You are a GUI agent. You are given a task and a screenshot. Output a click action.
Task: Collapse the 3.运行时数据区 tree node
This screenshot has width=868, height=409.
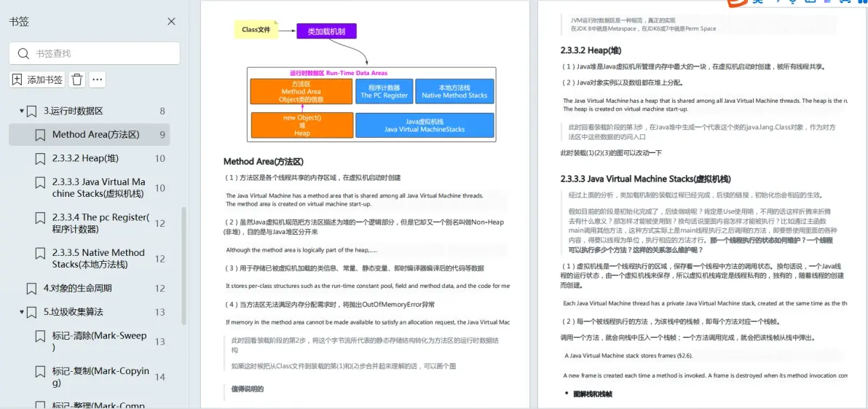22,111
